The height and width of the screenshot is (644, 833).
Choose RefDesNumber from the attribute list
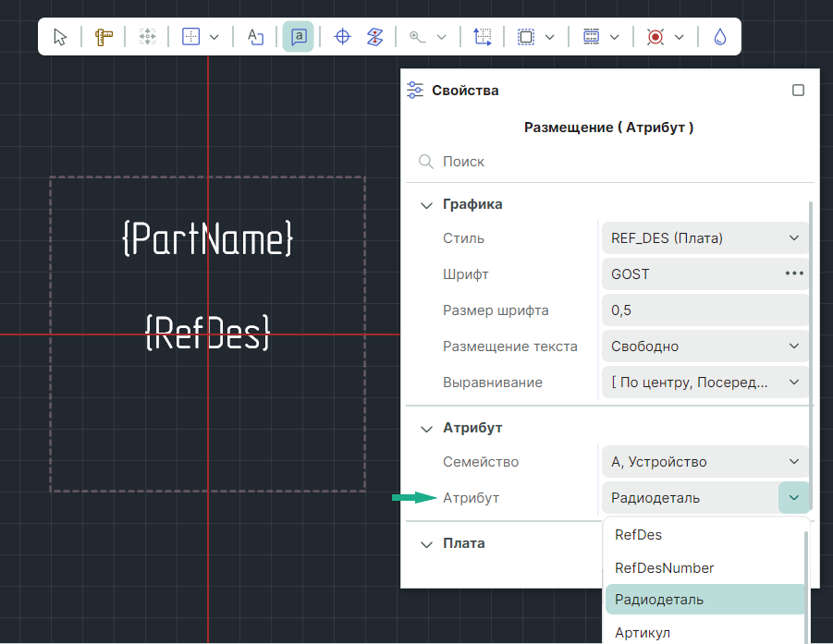[x=664, y=568]
